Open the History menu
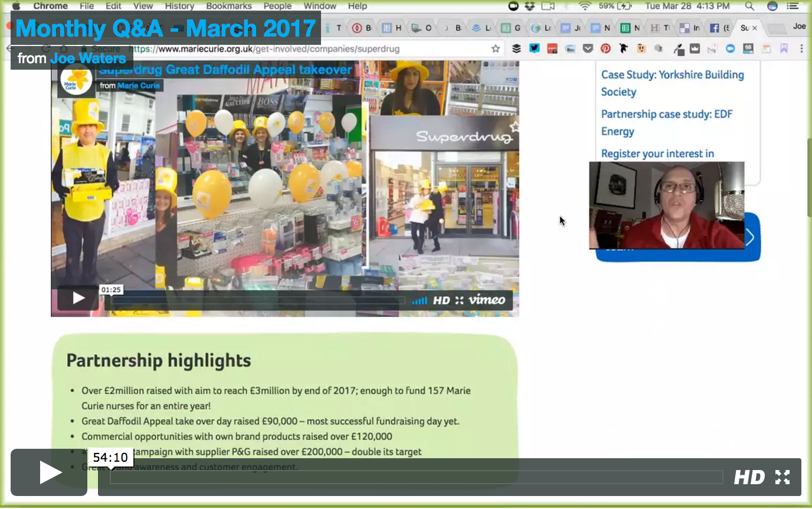 [179, 6]
